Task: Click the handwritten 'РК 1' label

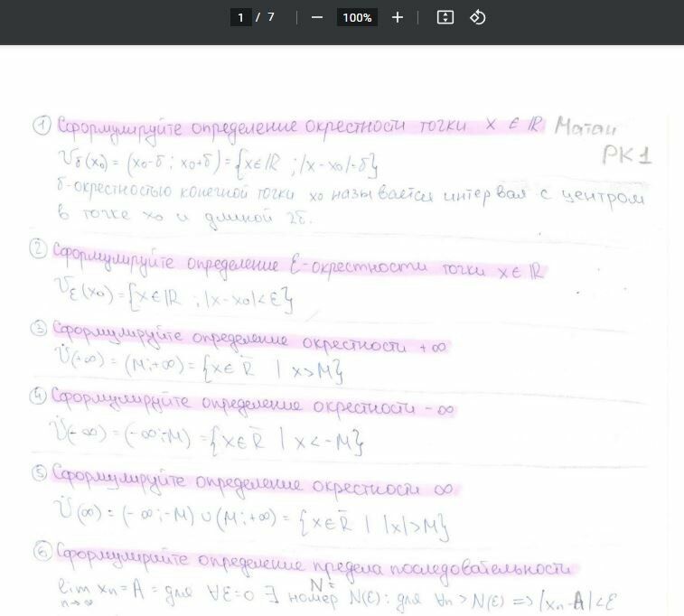Action: (627, 154)
